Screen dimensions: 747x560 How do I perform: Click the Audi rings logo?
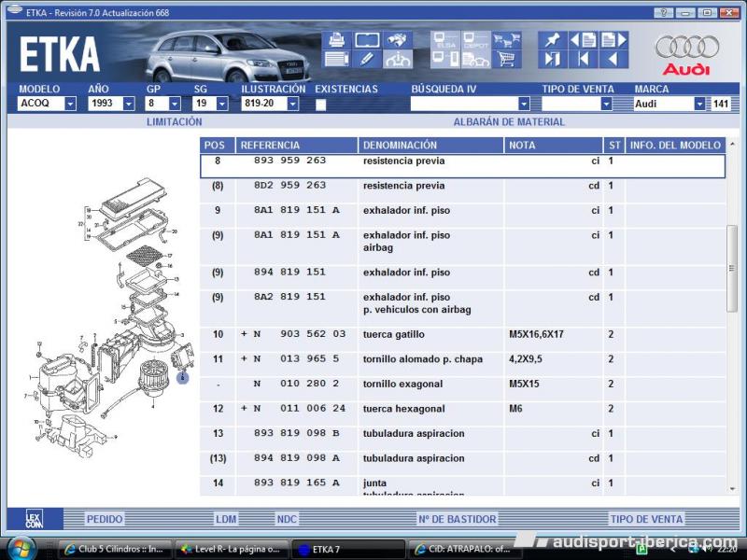click(686, 47)
